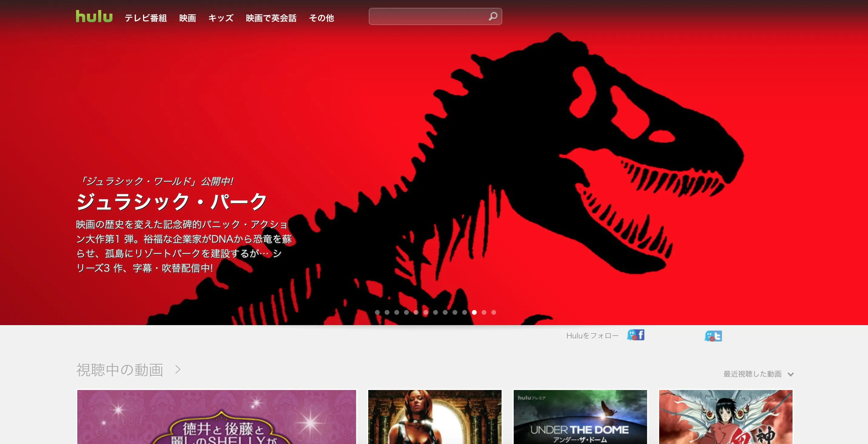Click the Huluをフォロー label

pyautogui.click(x=593, y=336)
